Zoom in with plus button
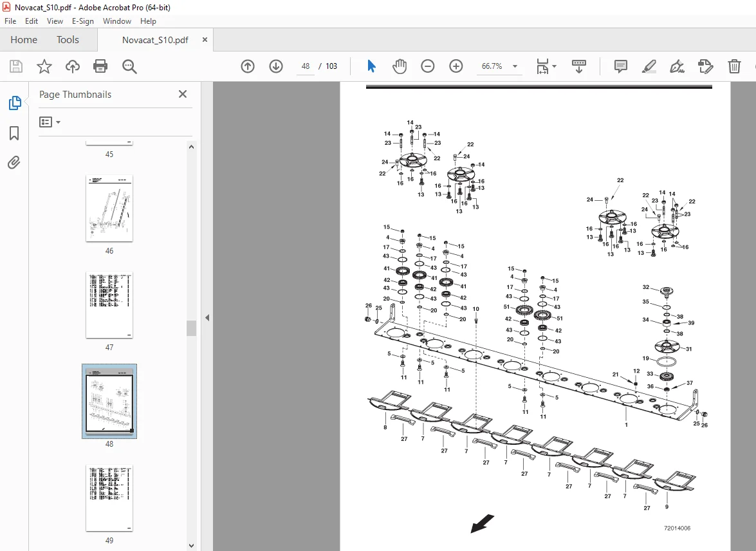756x551 pixels. (x=456, y=66)
